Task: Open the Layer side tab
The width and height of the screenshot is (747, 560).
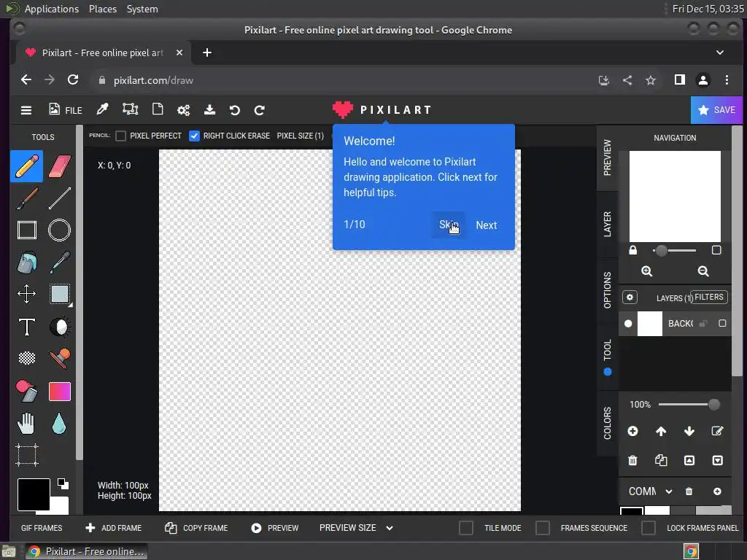Action: (608, 224)
